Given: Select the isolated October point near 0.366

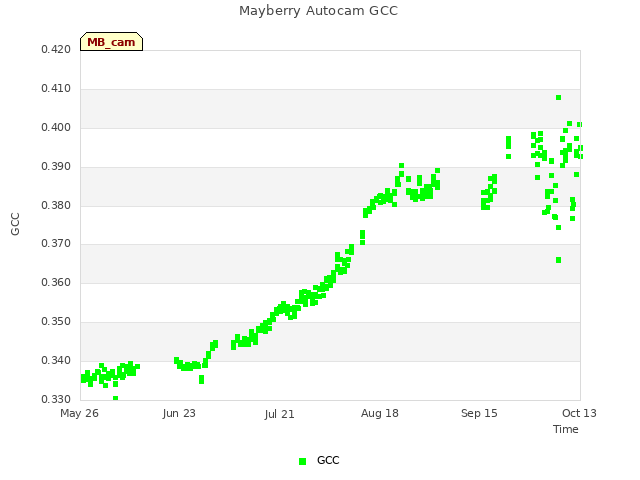Looking at the screenshot, I should tap(558, 260).
